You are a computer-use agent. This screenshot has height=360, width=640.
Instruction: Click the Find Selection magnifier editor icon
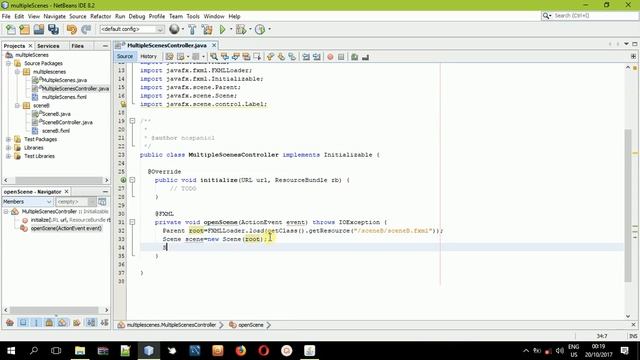214,57
